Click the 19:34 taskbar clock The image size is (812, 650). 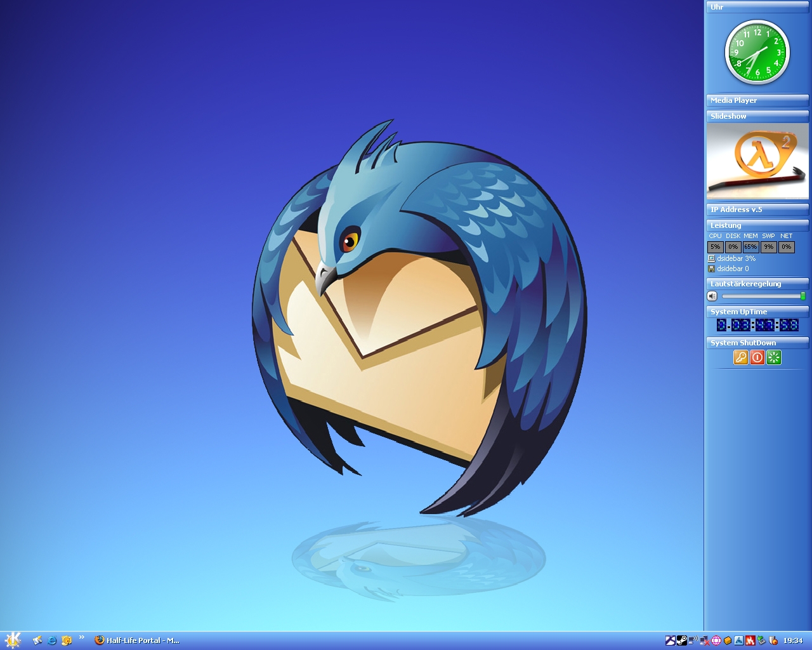[793, 640]
